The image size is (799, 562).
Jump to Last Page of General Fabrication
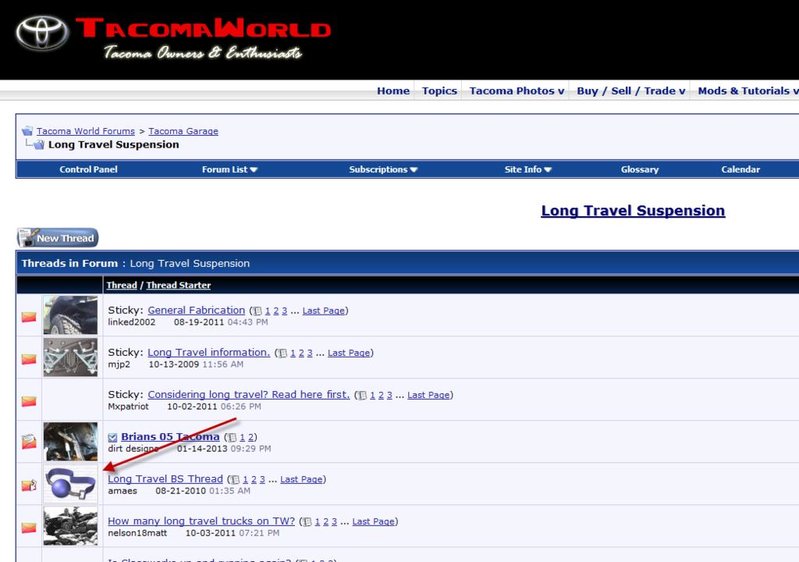pyautogui.click(x=324, y=311)
